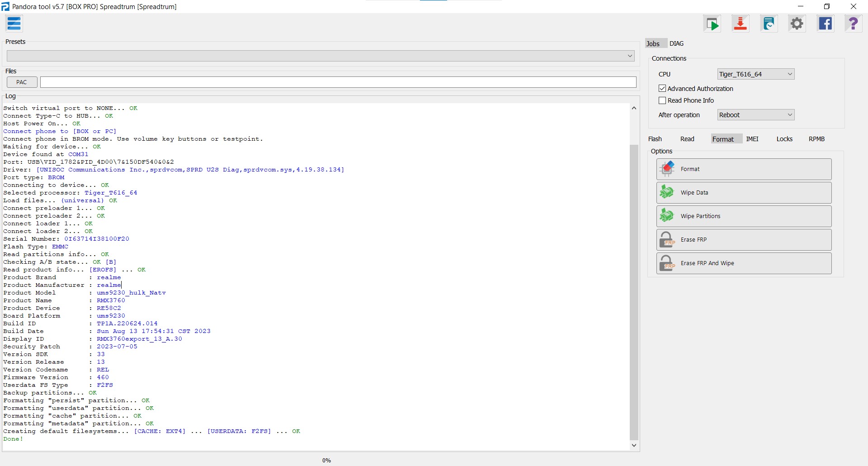Open the IMEI tab
Screen dimensions: 868x466
[752, 139]
